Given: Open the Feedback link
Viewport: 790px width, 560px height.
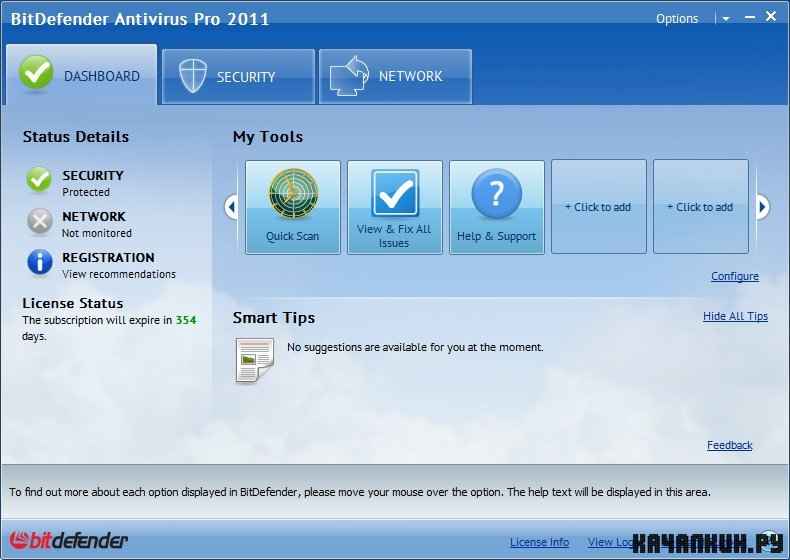Looking at the screenshot, I should click(x=729, y=445).
